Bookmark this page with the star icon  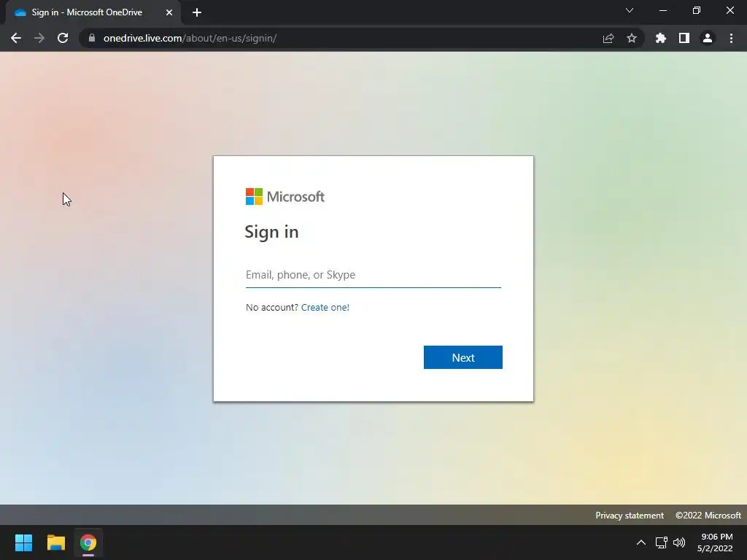click(x=632, y=38)
